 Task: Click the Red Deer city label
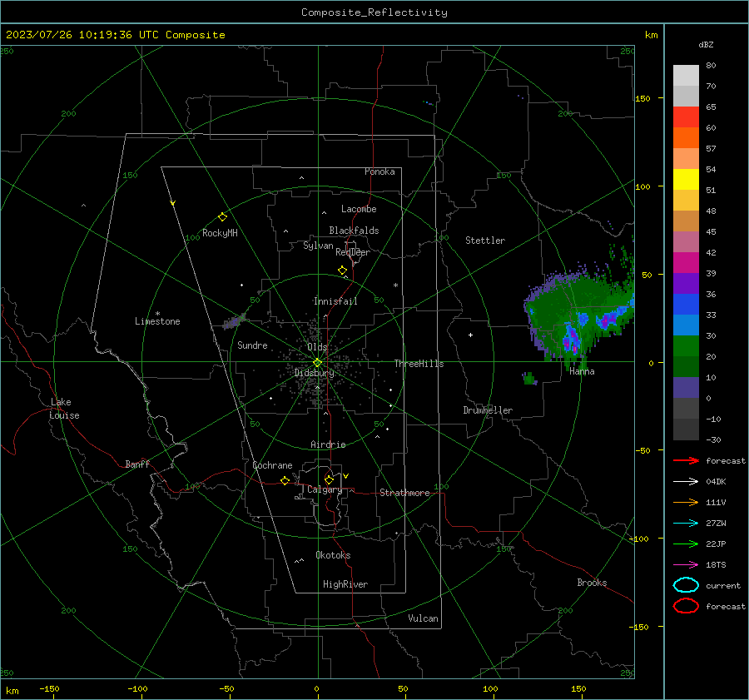[353, 252]
